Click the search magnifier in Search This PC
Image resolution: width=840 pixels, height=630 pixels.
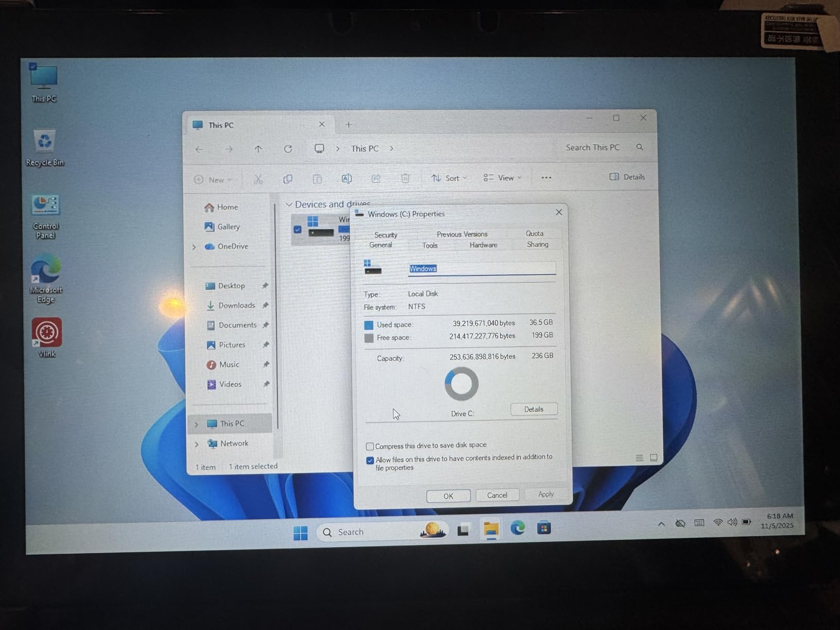point(640,147)
